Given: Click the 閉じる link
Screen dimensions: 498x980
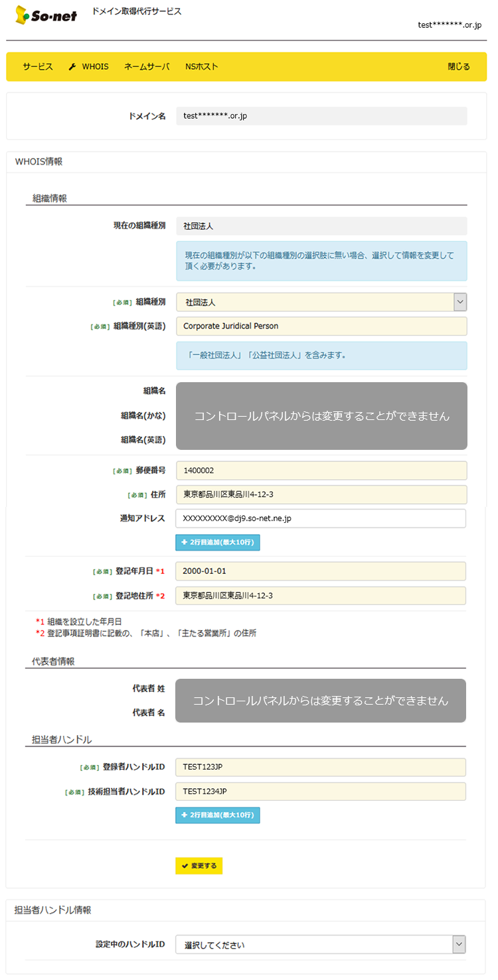Looking at the screenshot, I should [x=458, y=67].
